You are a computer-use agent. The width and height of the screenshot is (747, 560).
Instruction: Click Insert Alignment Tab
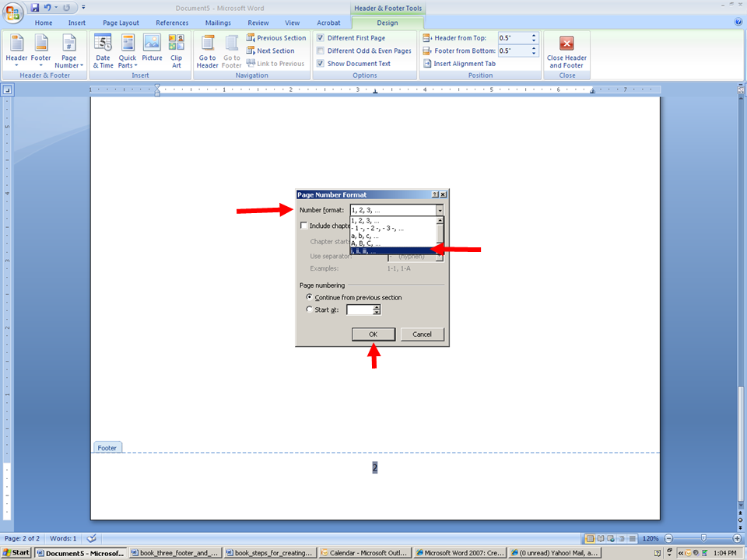[460, 63]
